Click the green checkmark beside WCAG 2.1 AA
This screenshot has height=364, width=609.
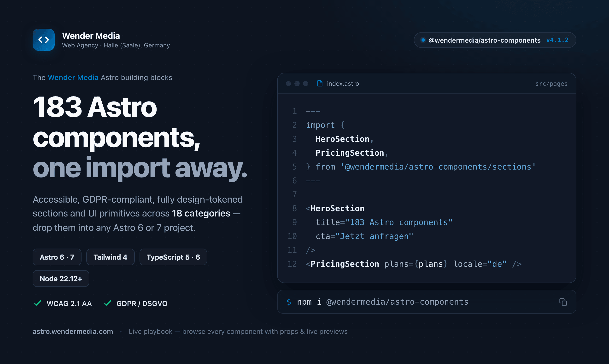37,303
